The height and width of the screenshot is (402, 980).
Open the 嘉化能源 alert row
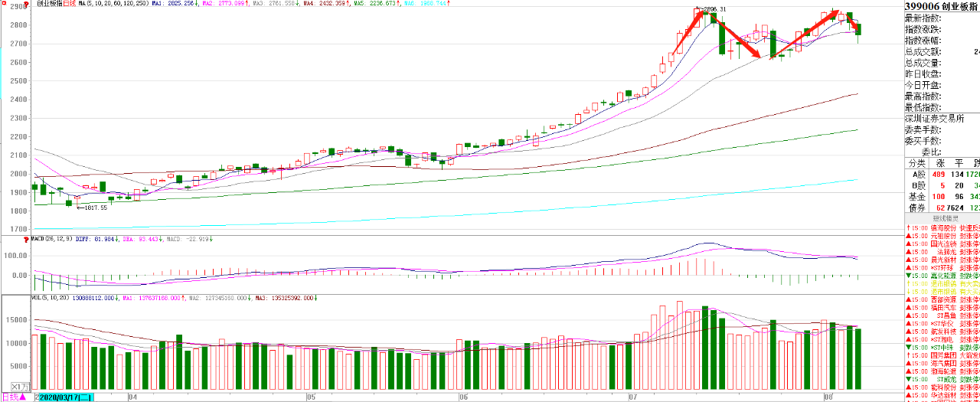tap(942, 276)
